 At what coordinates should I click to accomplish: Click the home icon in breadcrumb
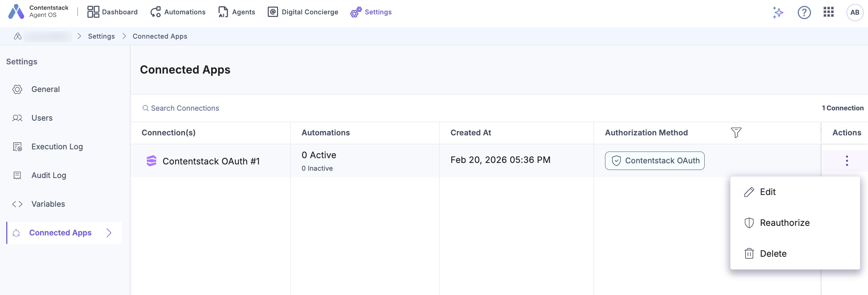point(17,36)
